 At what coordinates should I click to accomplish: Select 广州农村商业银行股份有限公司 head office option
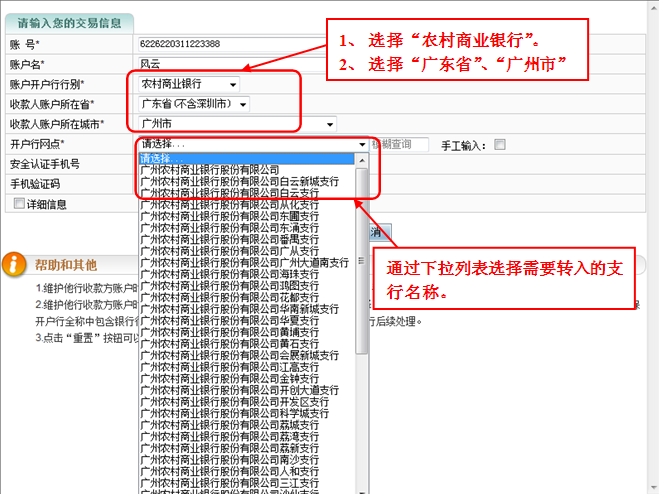pyautogui.click(x=247, y=170)
